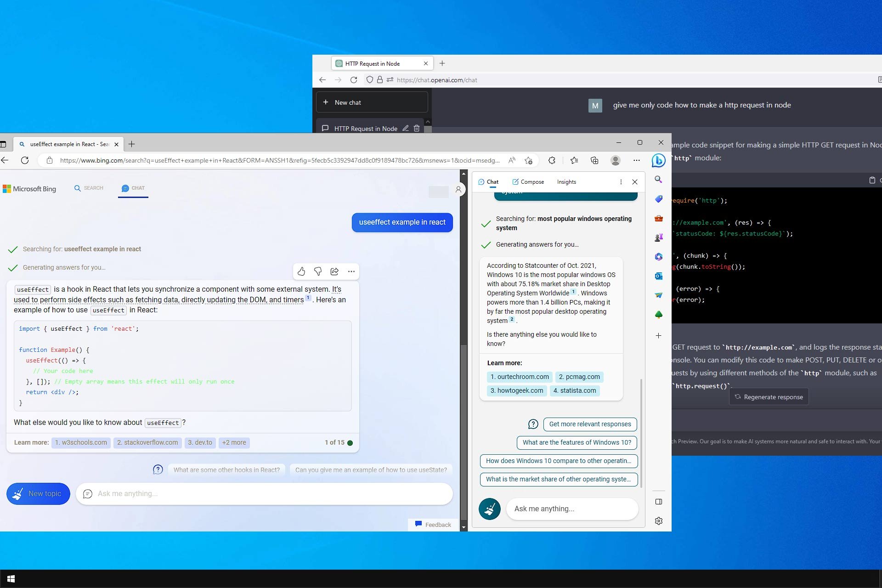Image resolution: width=882 pixels, height=588 pixels.
Task: Start a New topic in Bing chat
Action: (38, 494)
